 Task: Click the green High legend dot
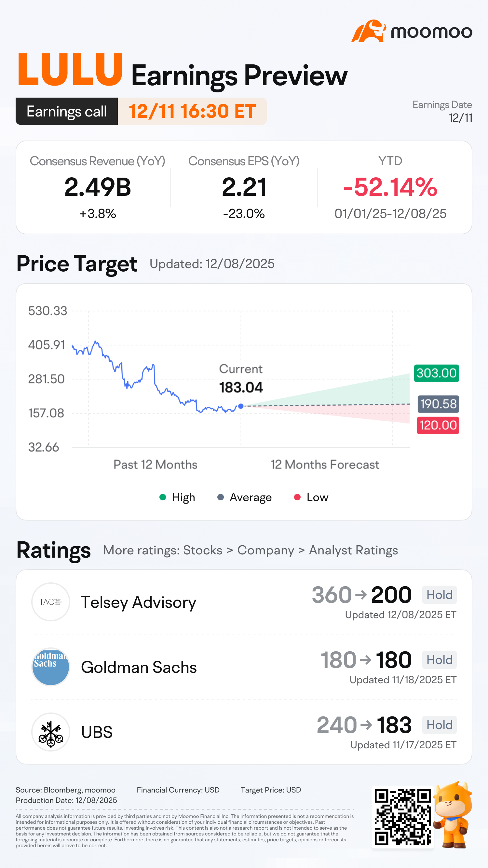pyautogui.click(x=162, y=497)
